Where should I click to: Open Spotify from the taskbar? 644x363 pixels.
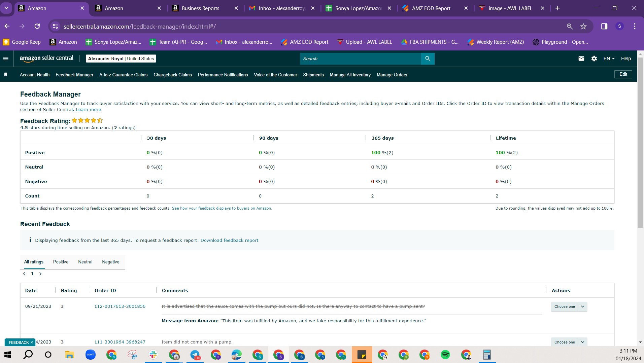[x=445, y=355]
